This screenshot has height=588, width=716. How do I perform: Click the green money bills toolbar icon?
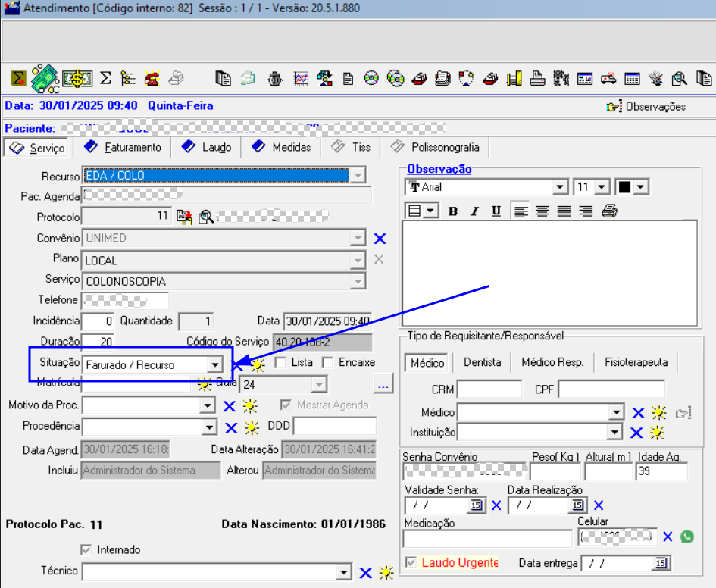pos(45,79)
